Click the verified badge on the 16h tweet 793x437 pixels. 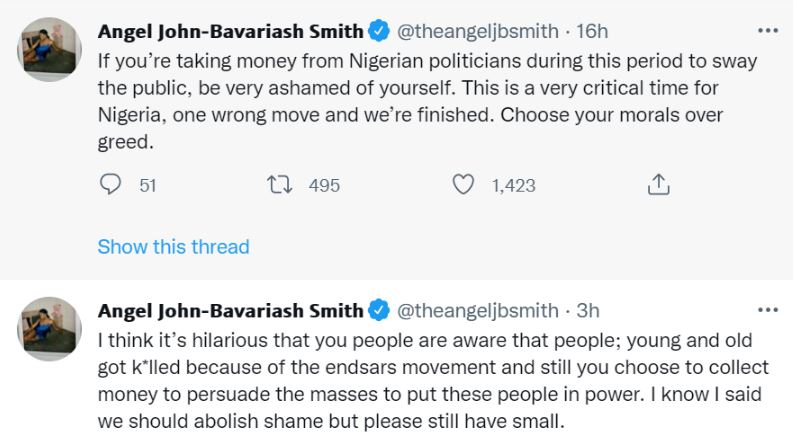(x=379, y=33)
